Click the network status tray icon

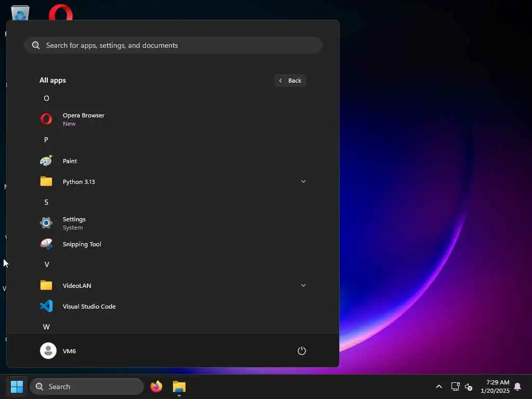click(455, 387)
